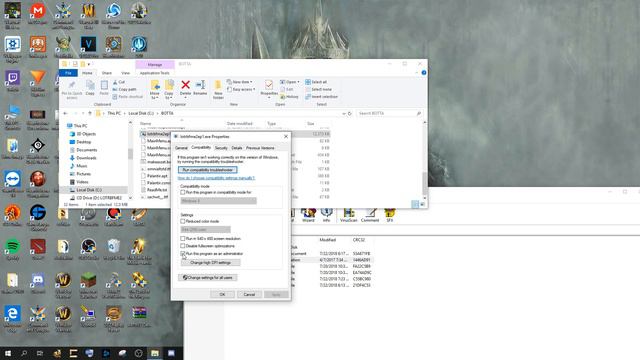Click the Explorer help question mark icon
Image resolution: width=640 pixels, height=360 pixels.
pyautogui.click(x=424, y=73)
